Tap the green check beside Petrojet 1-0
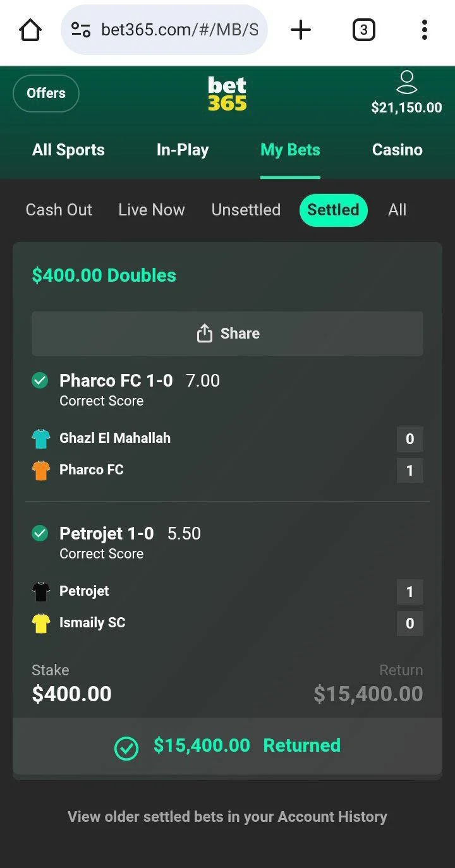The image size is (455, 868). [x=40, y=533]
